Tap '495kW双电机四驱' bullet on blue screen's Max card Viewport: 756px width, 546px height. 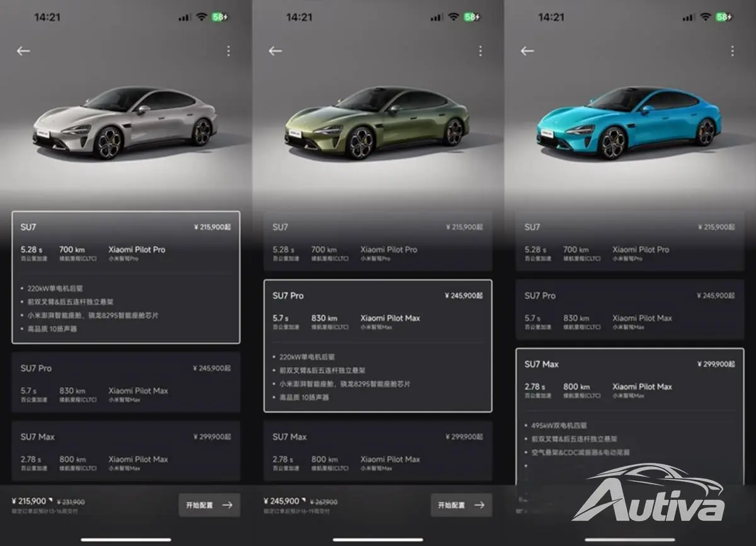coord(558,425)
